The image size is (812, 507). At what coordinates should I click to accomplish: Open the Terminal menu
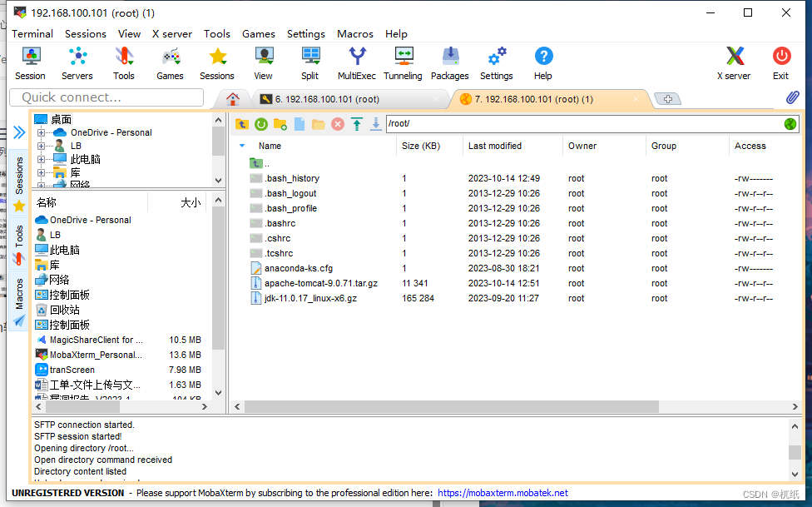pyautogui.click(x=32, y=34)
